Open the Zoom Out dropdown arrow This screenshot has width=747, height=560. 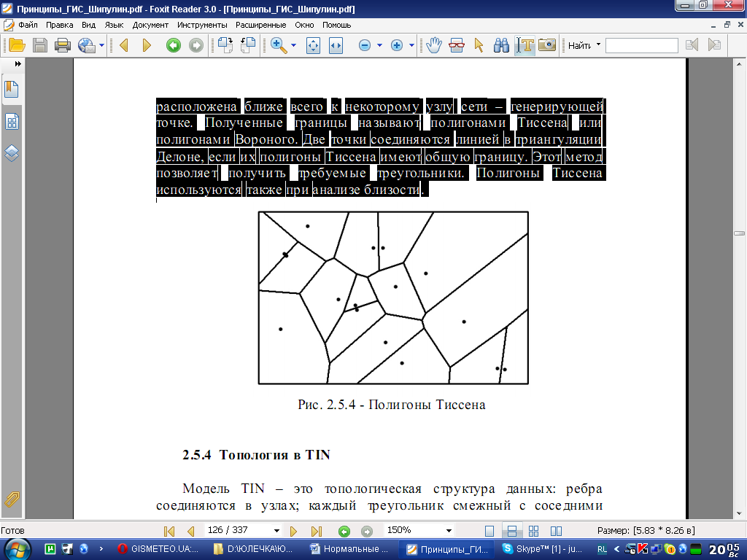(x=379, y=45)
